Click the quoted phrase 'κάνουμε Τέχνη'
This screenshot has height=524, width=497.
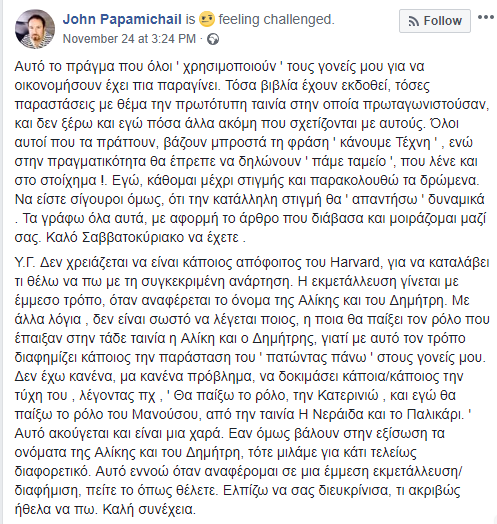tap(385, 143)
